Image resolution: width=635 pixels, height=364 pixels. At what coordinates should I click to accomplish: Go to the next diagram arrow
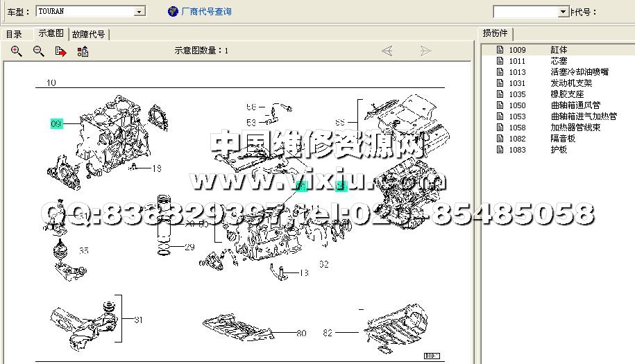pos(425,51)
